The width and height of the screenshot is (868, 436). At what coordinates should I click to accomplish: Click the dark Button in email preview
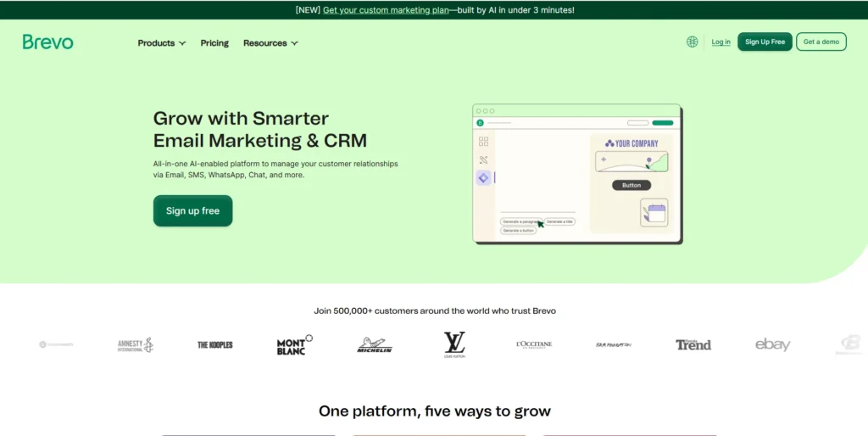click(631, 185)
